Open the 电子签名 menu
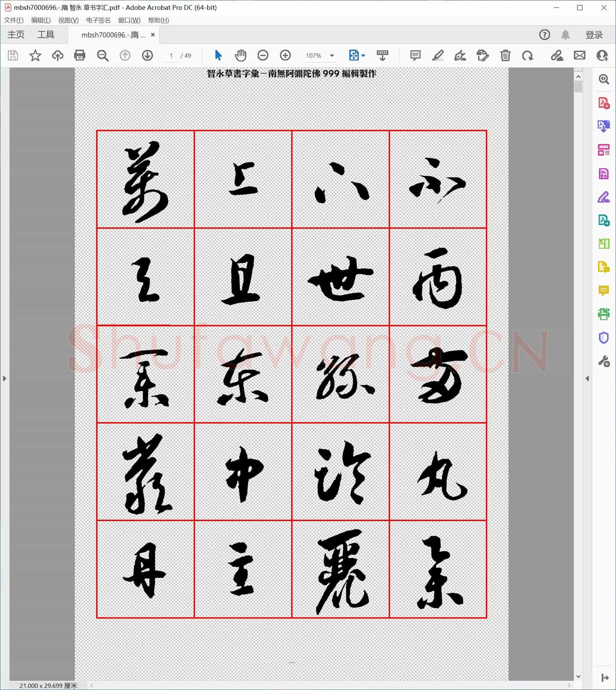This screenshot has height=690, width=616. click(98, 20)
